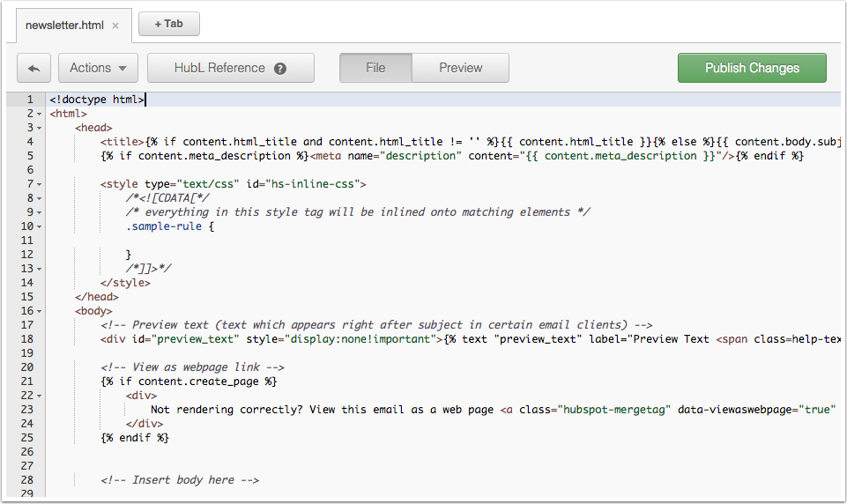Click line number 6 in the gutter
Viewport: 847px width, 504px height.
30,170
